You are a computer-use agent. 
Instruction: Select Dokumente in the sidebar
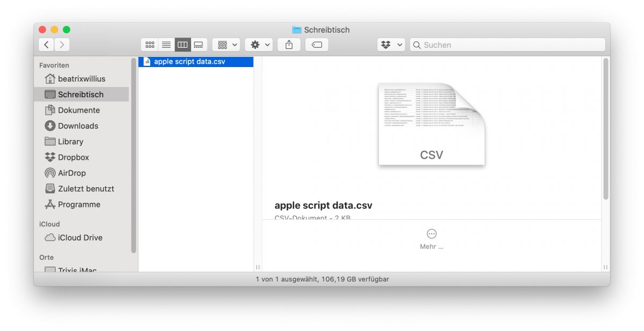(78, 111)
